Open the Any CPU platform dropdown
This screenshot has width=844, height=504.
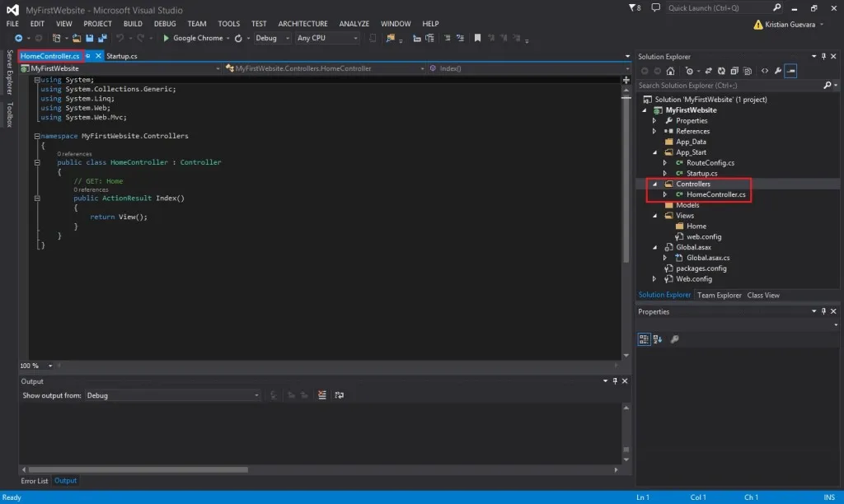pos(327,38)
